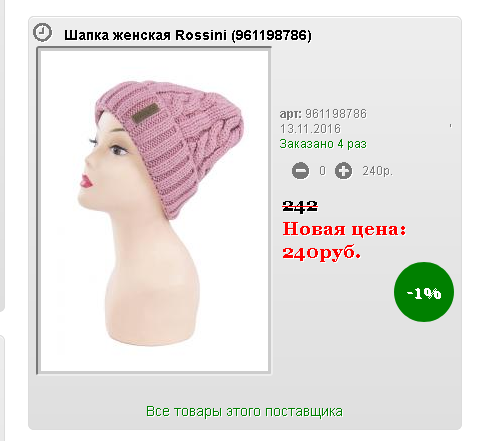Open the pink knitted hat product photo
This screenshot has height=441, width=494.
point(154,211)
